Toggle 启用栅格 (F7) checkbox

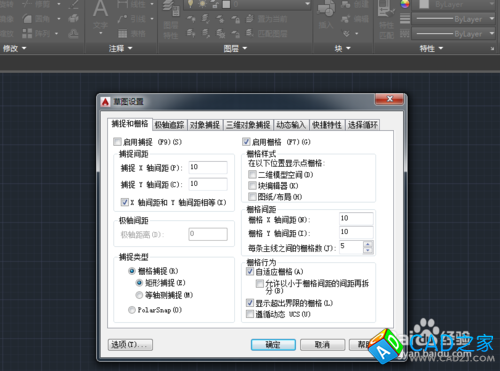246,142
